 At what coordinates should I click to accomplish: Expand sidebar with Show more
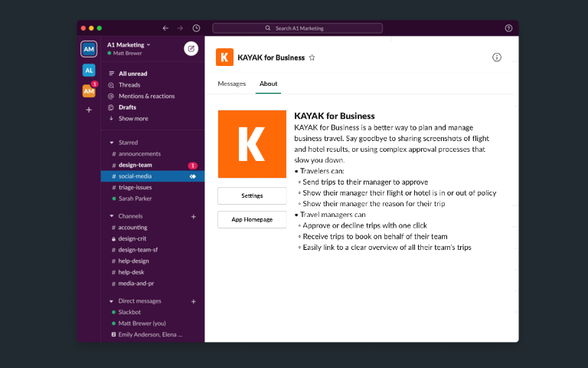[133, 119]
